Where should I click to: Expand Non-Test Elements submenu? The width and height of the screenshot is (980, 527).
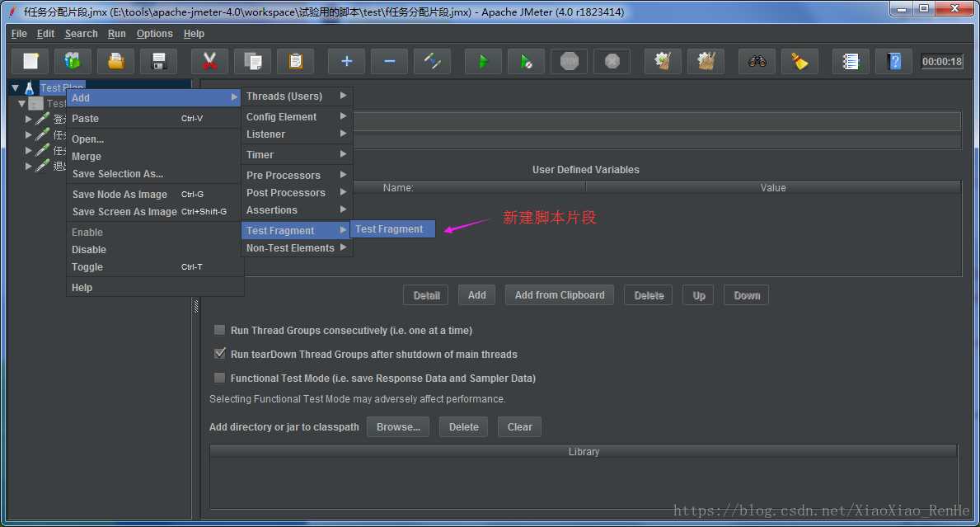296,247
